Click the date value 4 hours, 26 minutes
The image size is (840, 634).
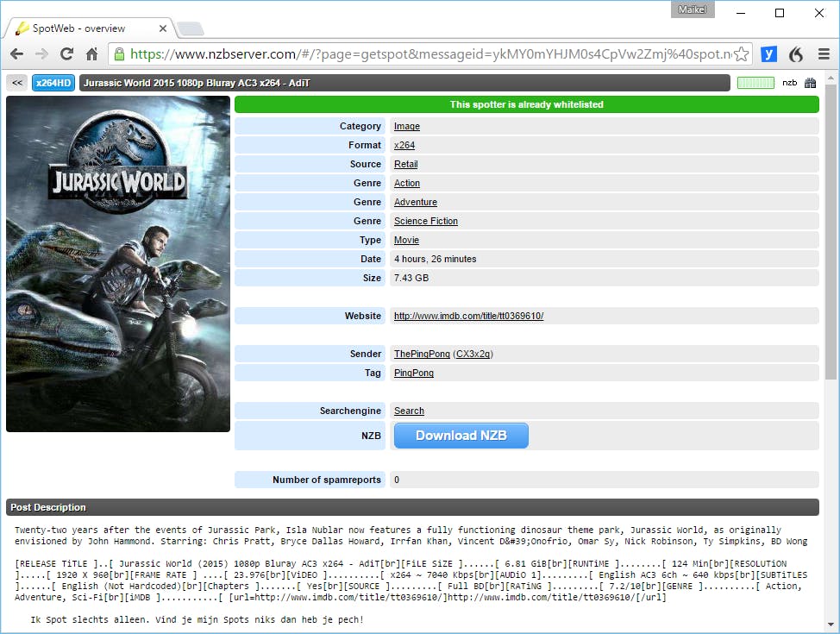click(435, 259)
